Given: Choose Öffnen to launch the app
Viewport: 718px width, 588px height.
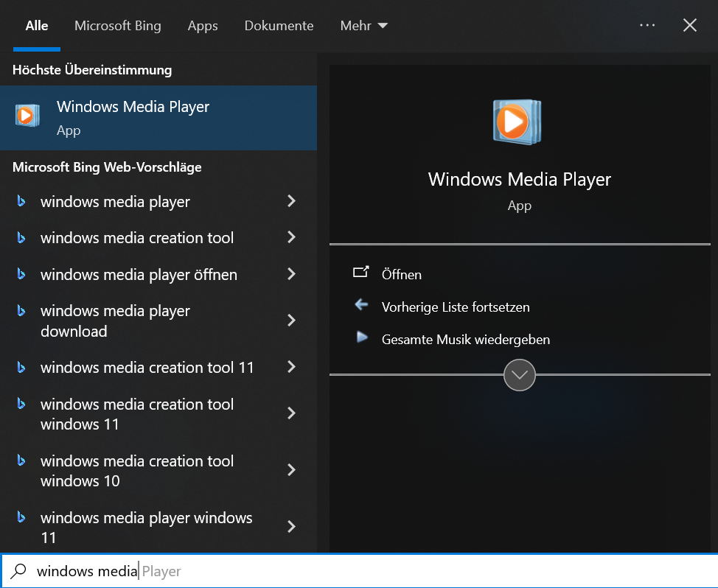Looking at the screenshot, I should pos(402,275).
